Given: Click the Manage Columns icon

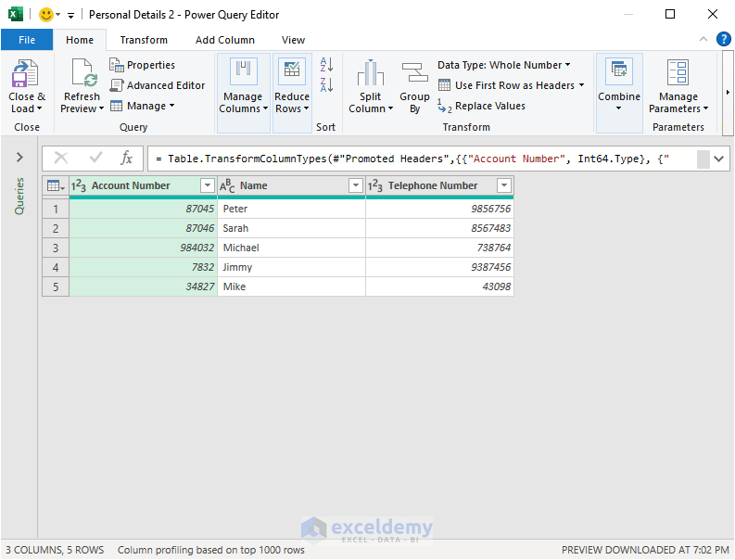Looking at the screenshot, I should coord(243,71).
